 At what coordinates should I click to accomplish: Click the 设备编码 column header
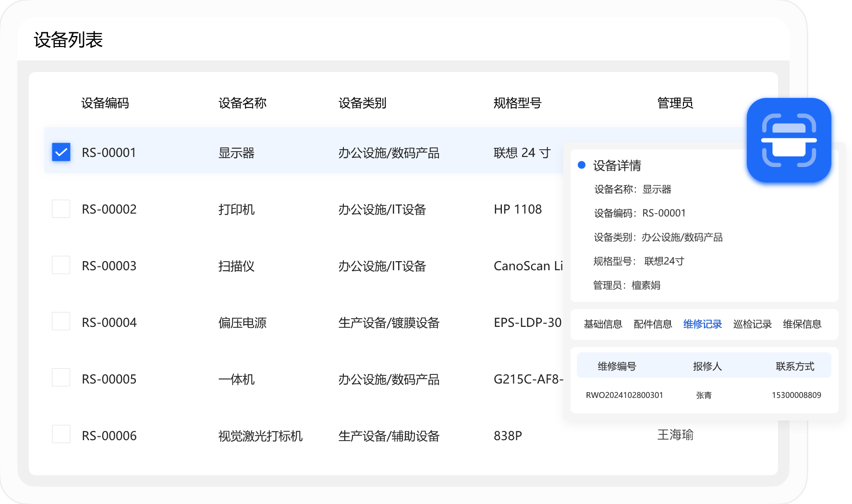(105, 103)
